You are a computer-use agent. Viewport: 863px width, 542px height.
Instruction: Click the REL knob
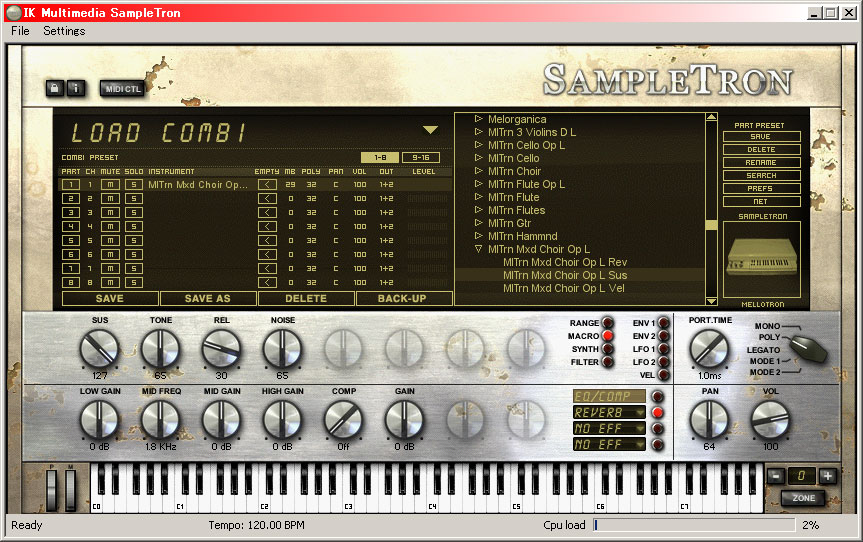coord(221,349)
